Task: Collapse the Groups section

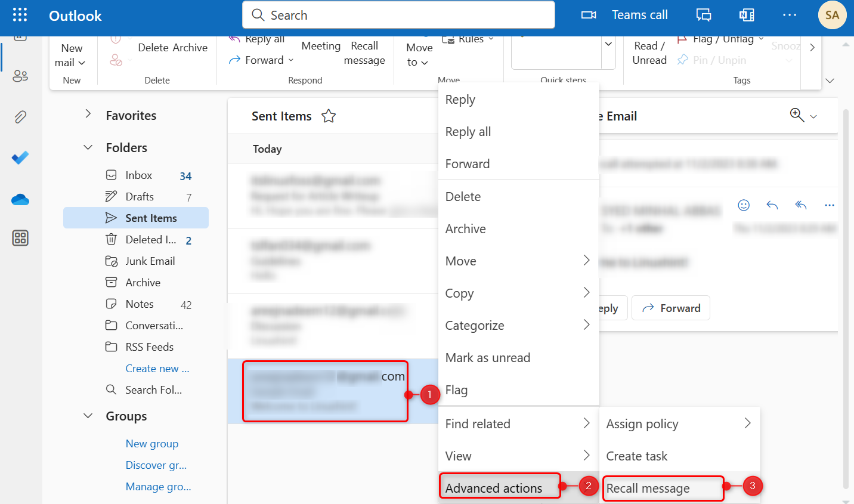Action: pos(88,416)
